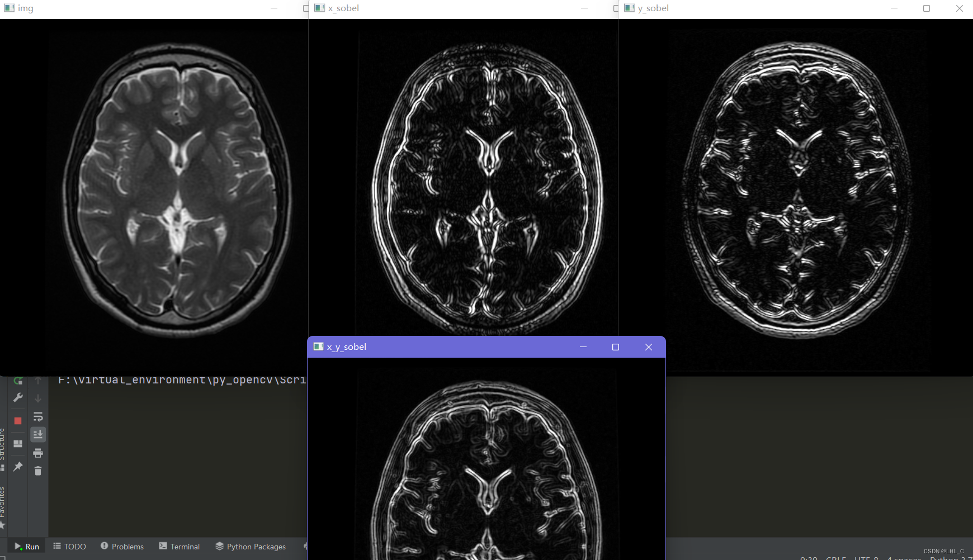Open the Python Packages tab
Viewport: 973px width, 560px height.
pyautogui.click(x=251, y=547)
